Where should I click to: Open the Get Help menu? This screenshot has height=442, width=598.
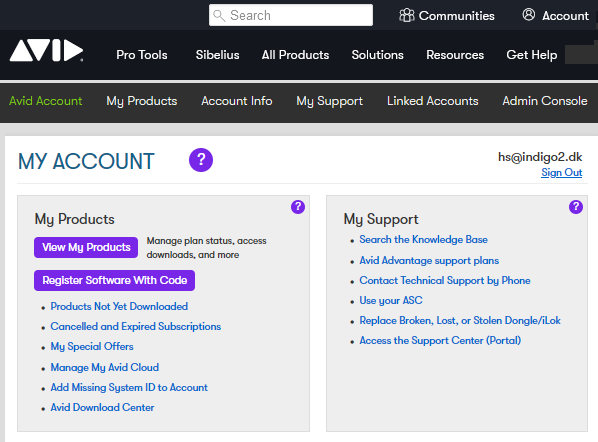tap(532, 55)
